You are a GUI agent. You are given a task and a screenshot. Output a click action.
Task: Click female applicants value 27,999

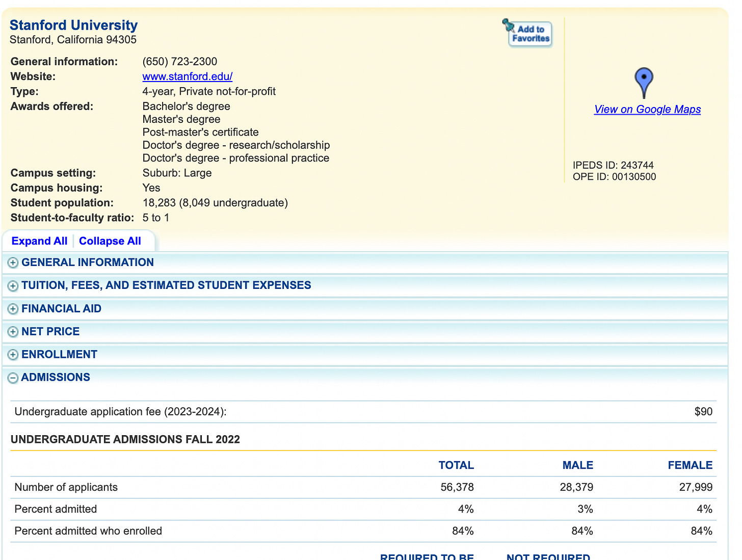pyautogui.click(x=696, y=487)
